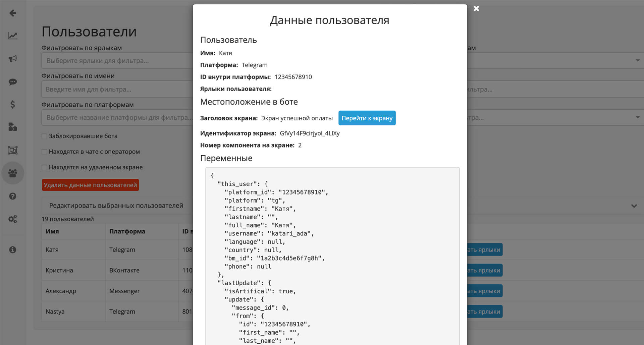The width and height of the screenshot is (644, 345).
Task: Click the labels button in Александр's row
Action: tap(485, 291)
